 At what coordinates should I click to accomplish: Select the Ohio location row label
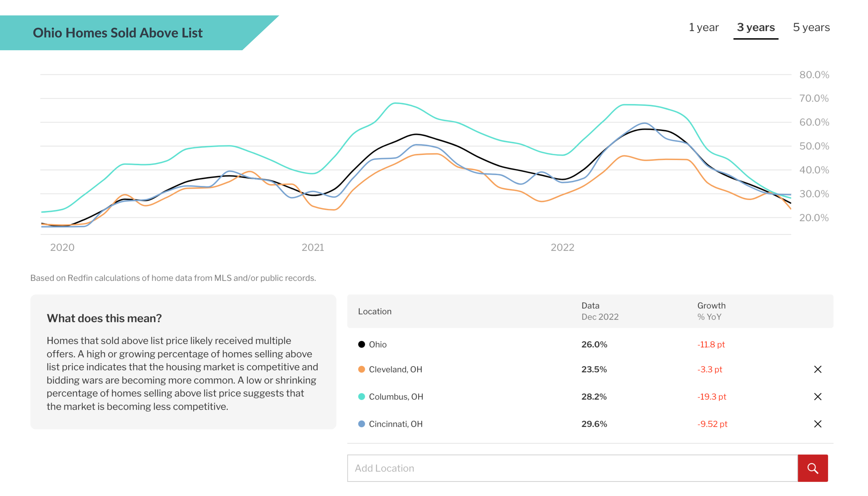[378, 344]
